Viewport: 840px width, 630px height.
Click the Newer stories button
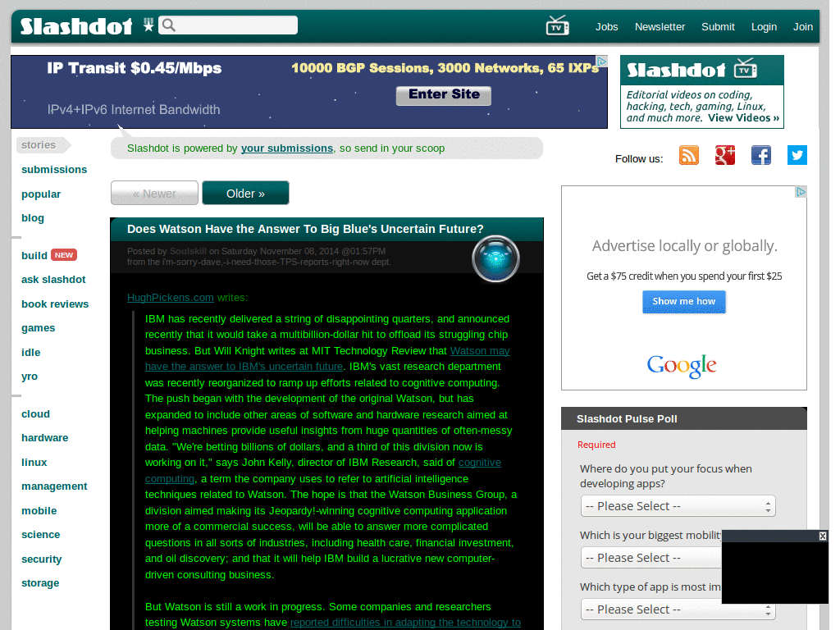154,193
